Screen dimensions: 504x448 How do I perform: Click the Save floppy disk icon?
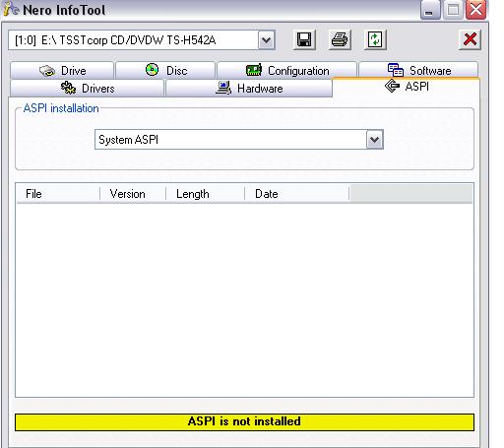click(x=304, y=39)
